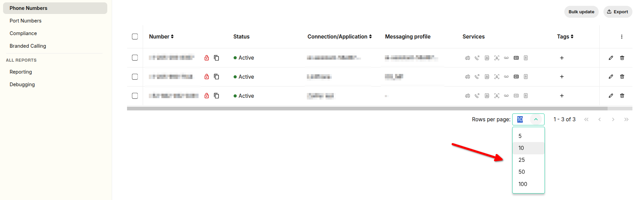644x200 pixels.
Task: Click the Bulk update button
Action: (581, 12)
